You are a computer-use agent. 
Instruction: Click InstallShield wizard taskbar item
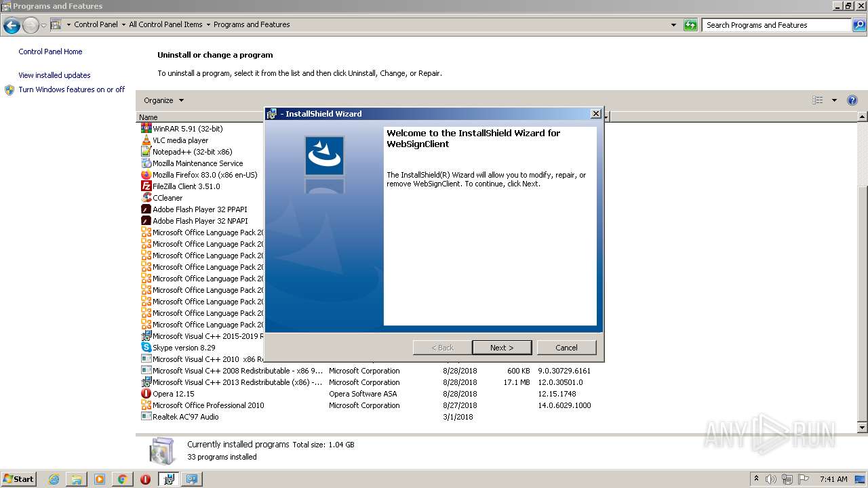click(x=169, y=479)
